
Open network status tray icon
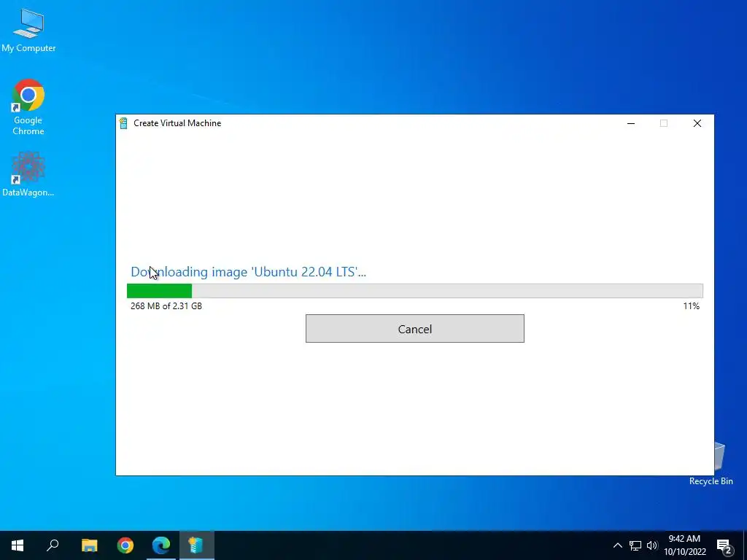635,545
